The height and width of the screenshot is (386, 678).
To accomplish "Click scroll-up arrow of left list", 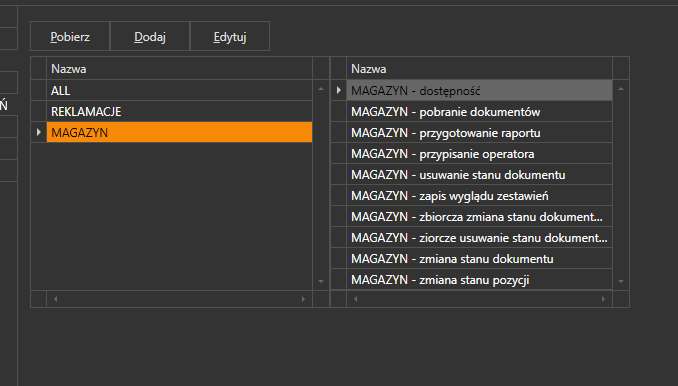I will 321,89.
